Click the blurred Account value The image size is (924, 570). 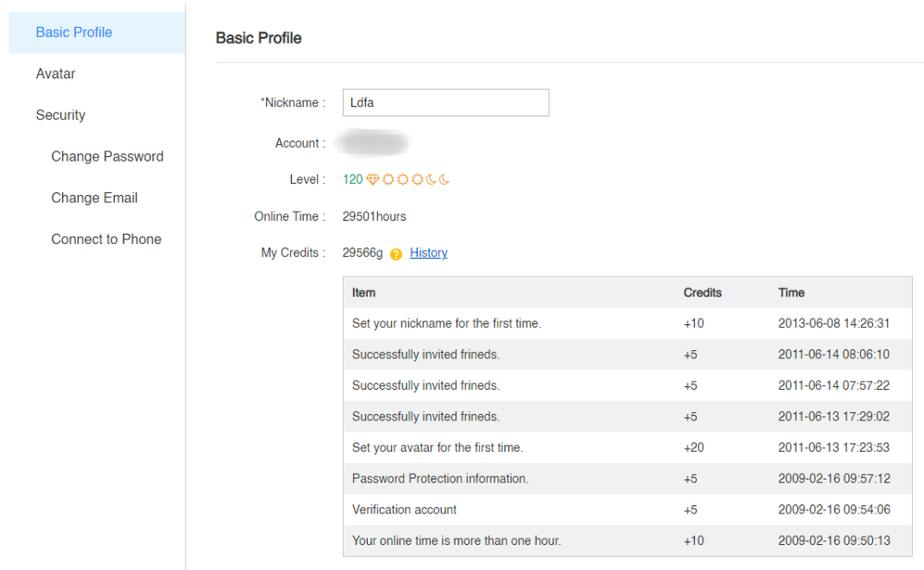(x=371, y=143)
